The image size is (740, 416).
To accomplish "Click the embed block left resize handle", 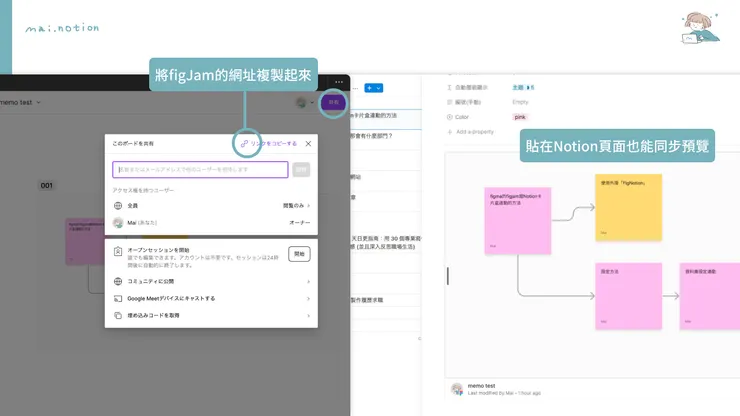I will pos(447,276).
